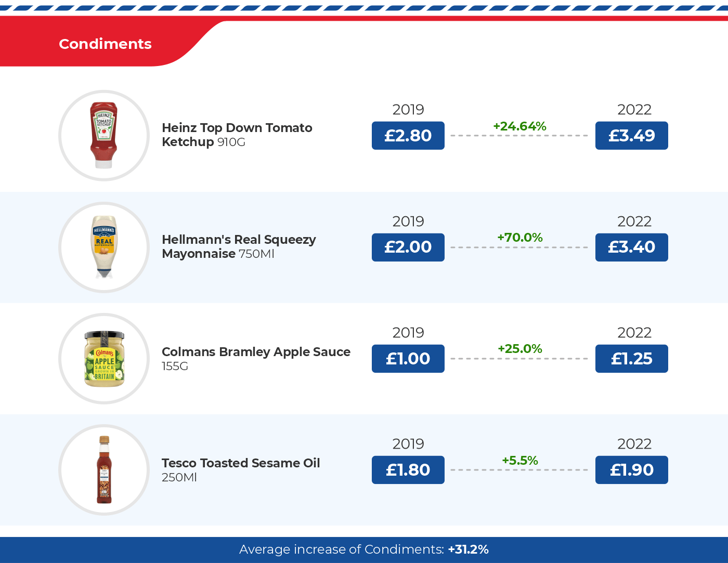Image resolution: width=728 pixels, height=563 pixels.
Task: Click Heinz Top Down Tomato Ketchup title
Action: 237,135
